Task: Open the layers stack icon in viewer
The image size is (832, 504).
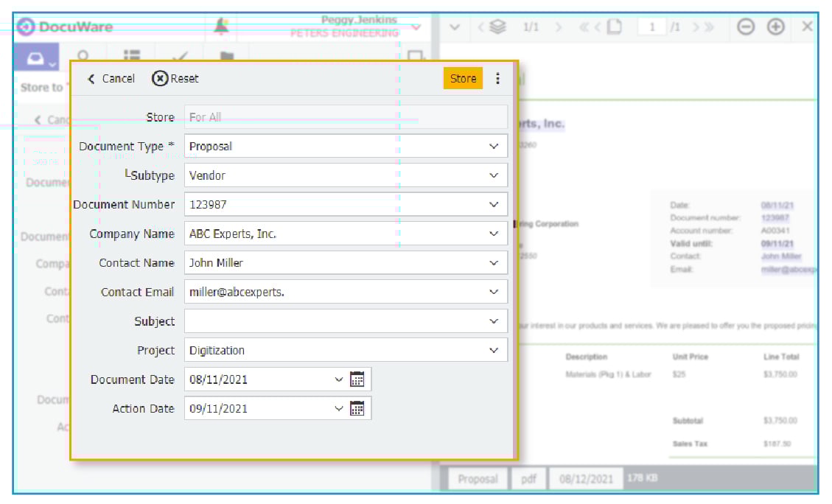Action: point(498,27)
